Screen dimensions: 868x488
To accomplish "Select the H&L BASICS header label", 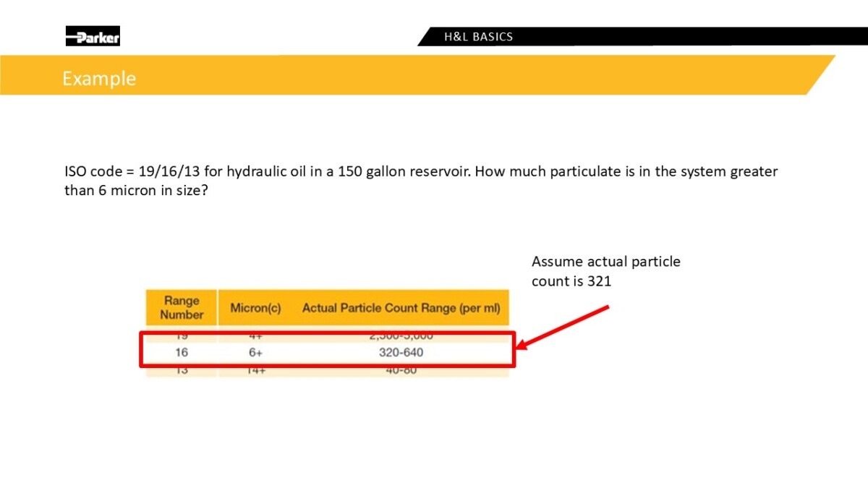I will point(479,37).
